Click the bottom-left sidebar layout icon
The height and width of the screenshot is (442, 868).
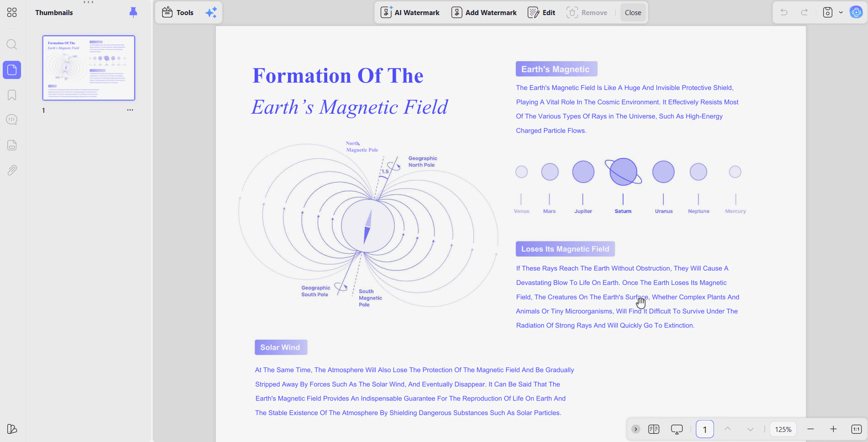point(12,429)
